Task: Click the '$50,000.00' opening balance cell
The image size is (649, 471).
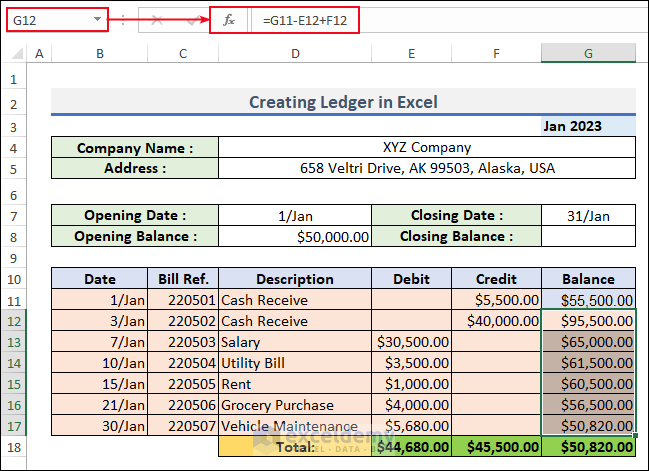Action: pos(295,236)
